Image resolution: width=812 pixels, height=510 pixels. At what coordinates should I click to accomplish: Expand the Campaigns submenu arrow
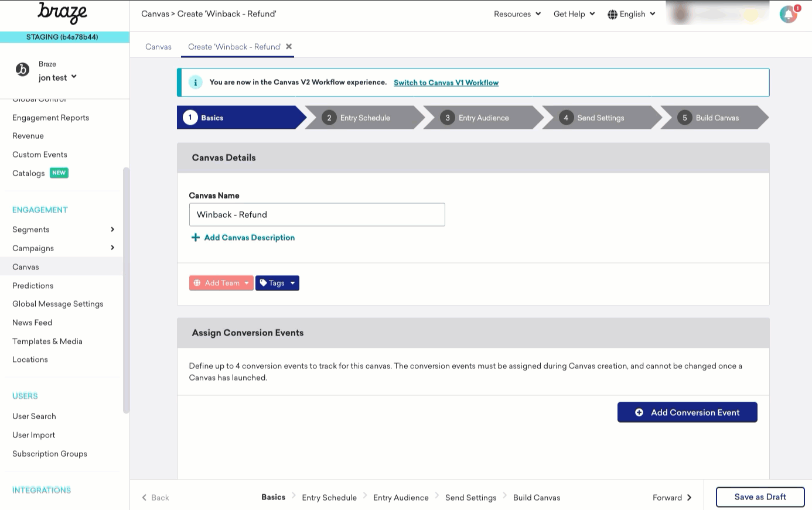pyautogui.click(x=112, y=248)
